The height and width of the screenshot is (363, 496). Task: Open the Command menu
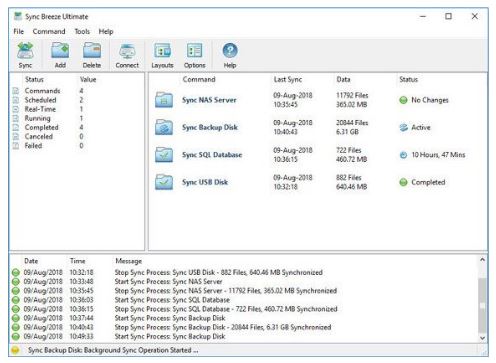(49, 31)
